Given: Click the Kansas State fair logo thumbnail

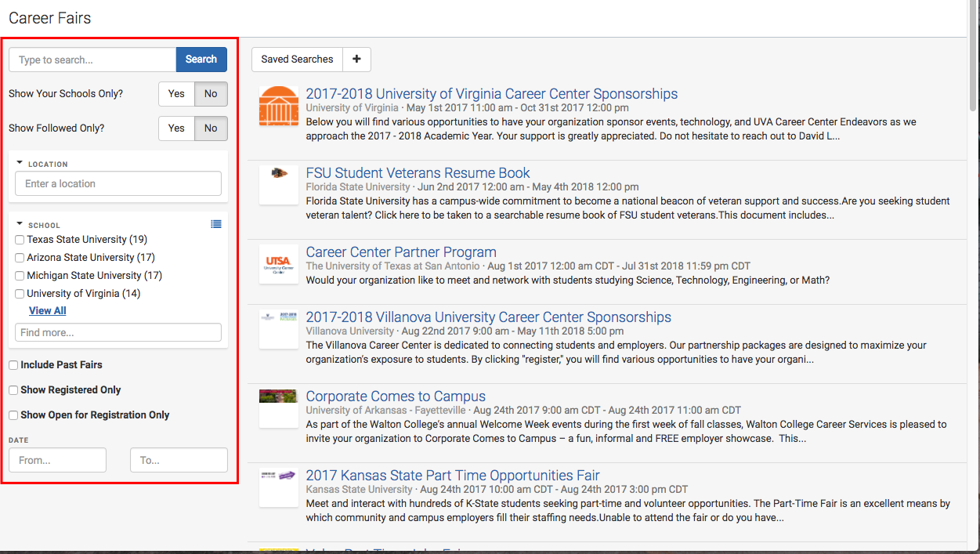Looking at the screenshot, I should pyautogui.click(x=279, y=487).
